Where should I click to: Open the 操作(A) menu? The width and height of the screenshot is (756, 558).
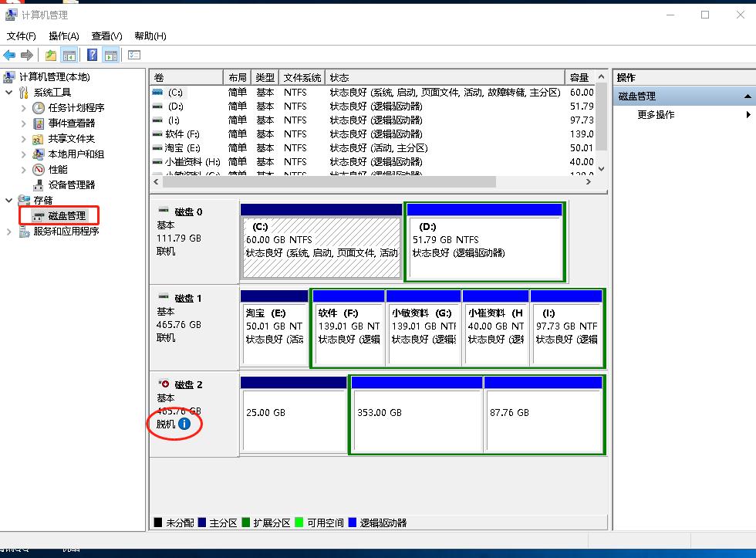click(x=63, y=36)
